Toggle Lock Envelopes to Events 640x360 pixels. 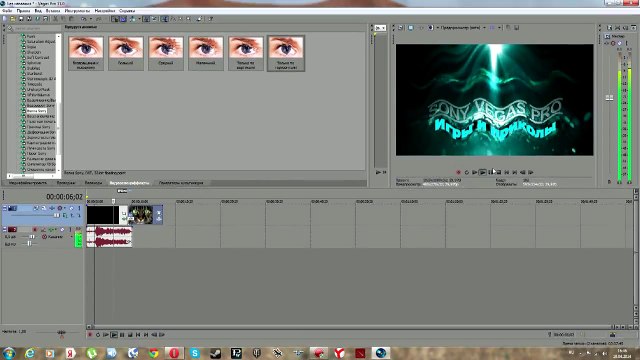point(146,19)
